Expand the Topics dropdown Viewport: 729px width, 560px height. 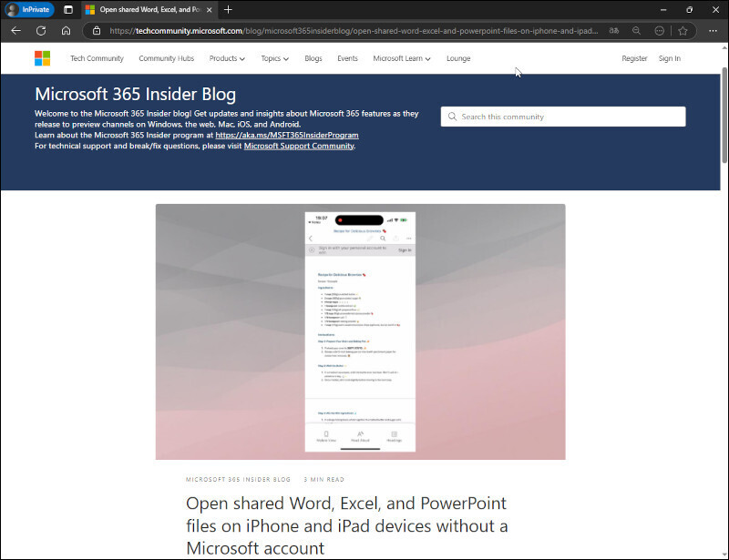click(275, 58)
